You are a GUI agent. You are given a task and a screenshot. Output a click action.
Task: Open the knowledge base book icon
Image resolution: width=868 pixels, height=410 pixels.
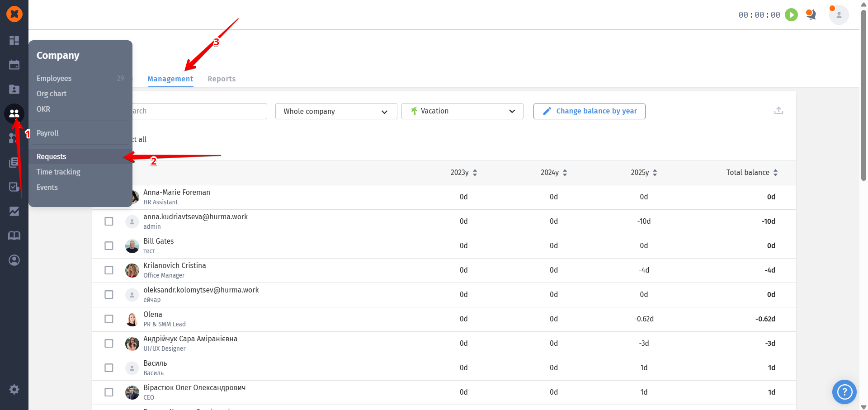coord(14,236)
